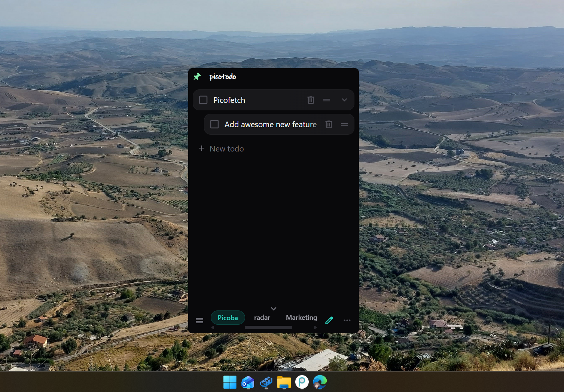Screen dimensions: 564x392
Task: Click the Picofetch todo title text
Action: 229,100
